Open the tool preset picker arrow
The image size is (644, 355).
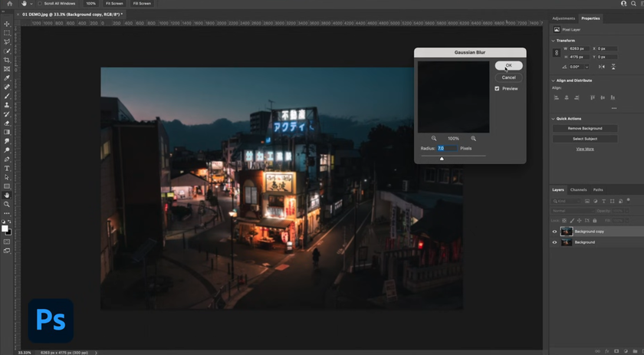tap(31, 3)
